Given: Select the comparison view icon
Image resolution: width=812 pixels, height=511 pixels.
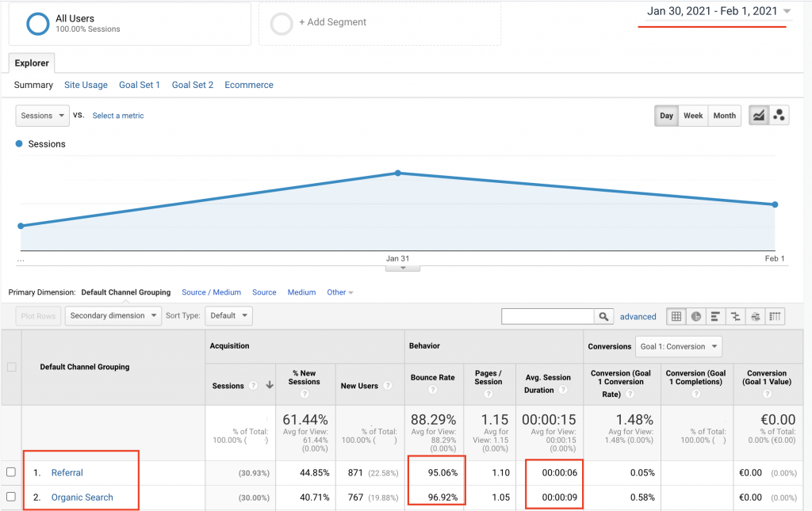Looking at the screenshot, I should pyautogui.click(x=736, y=316).
